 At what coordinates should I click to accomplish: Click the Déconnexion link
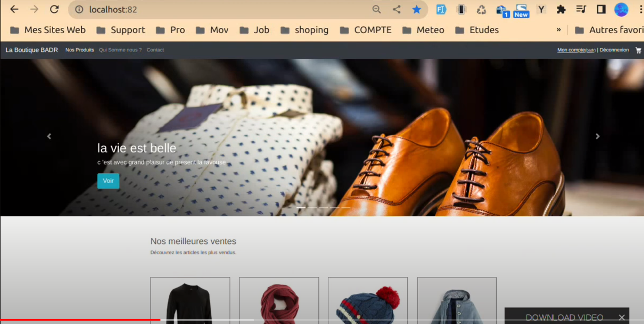pos(614,50)
